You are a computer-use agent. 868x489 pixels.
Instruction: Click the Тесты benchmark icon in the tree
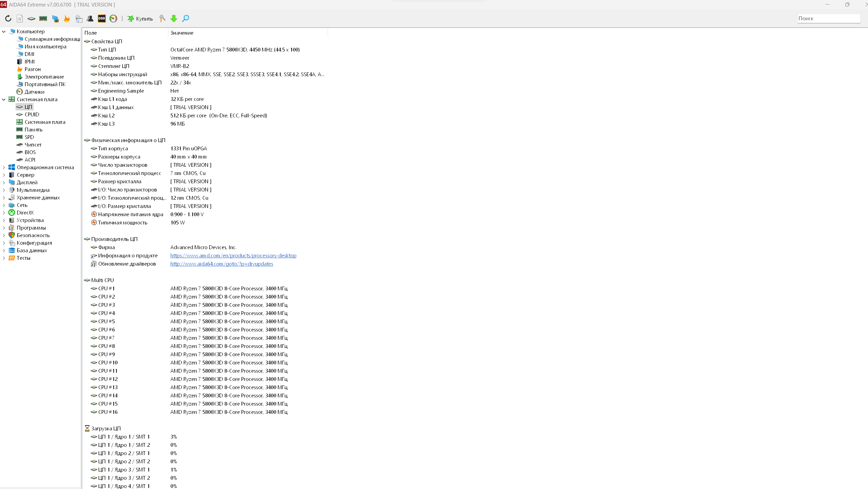pos(12,258)
